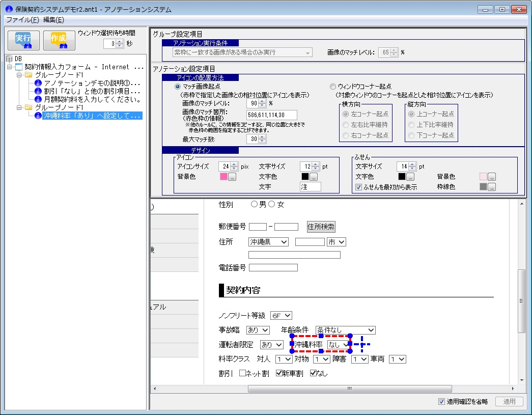
Task: Open sticky note background color picker button
Action: coord(492,177)
